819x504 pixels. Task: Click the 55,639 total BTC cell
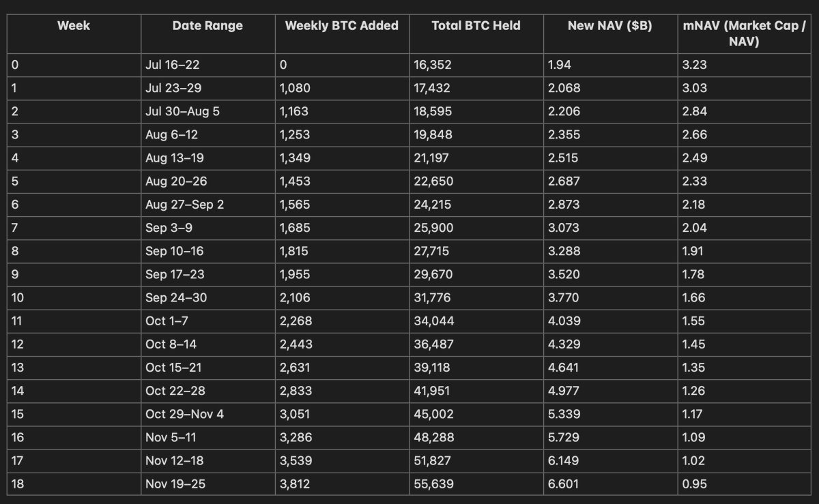point(433,484)
